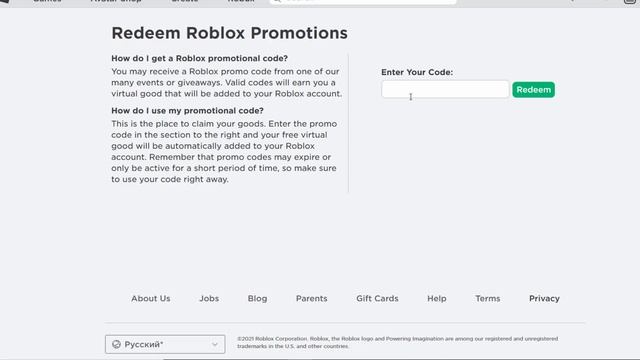Open the Parents footer link
Viewport: 640px width, 360px height.
coord(311,298)
